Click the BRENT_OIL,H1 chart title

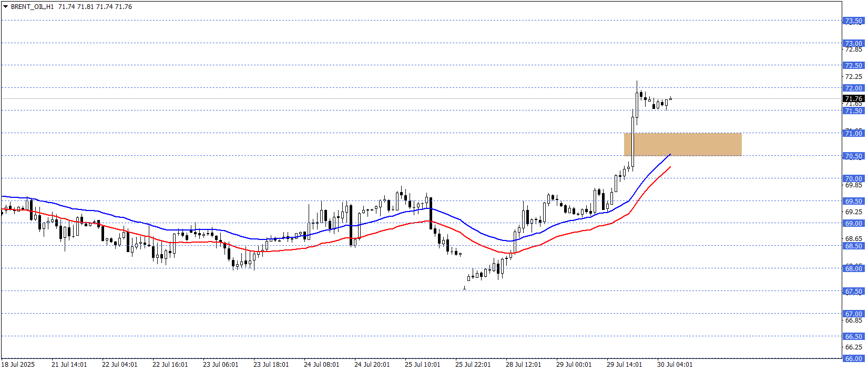pos(32,7)
